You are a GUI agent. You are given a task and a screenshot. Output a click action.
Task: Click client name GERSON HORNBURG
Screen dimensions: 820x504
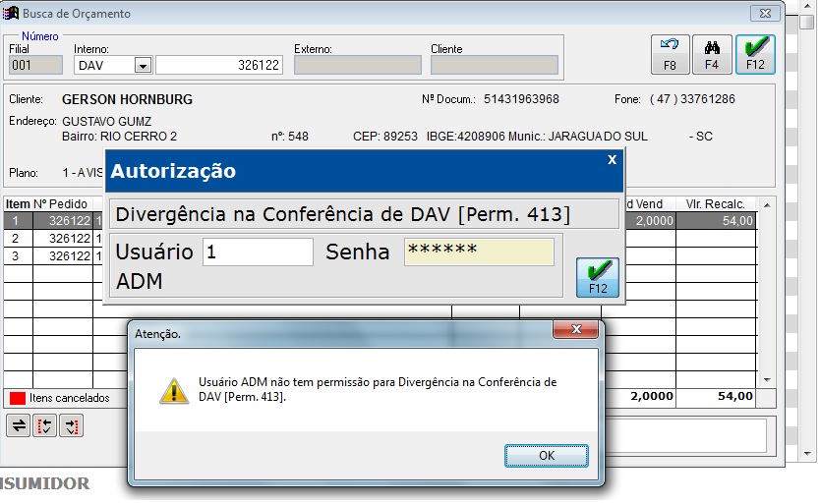pyautogui.click(x=127, y=99)
